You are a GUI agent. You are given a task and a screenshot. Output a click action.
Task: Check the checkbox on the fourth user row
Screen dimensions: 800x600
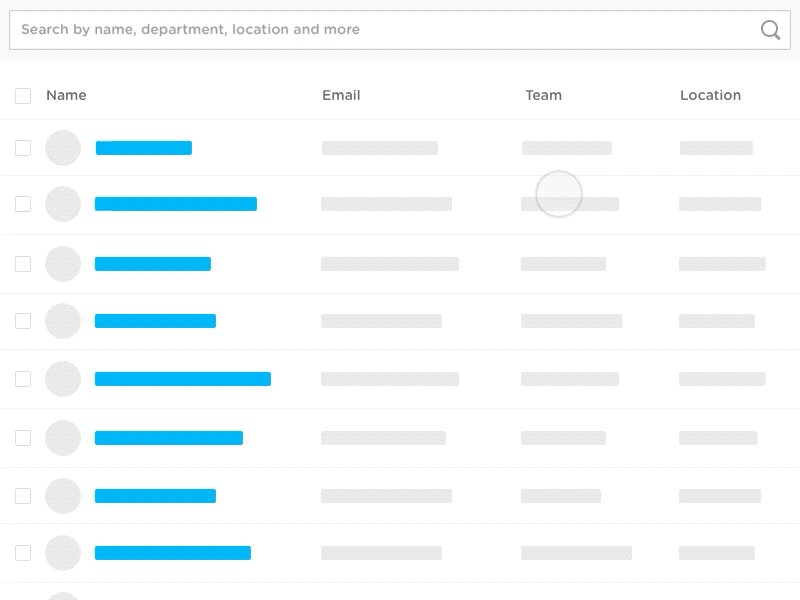pos(22,321)
